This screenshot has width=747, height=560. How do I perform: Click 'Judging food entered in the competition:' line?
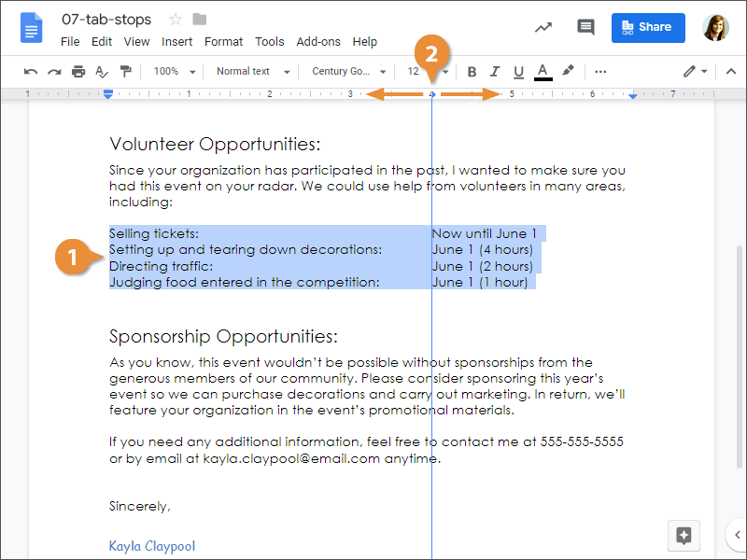(245, 283)
